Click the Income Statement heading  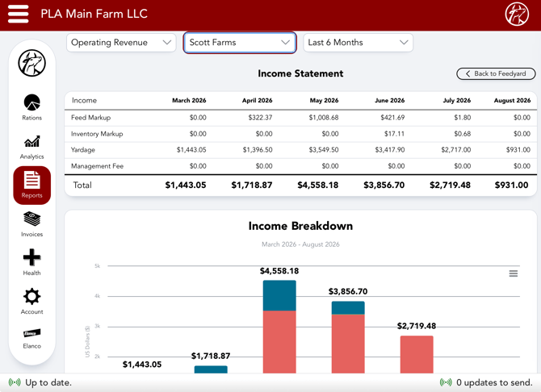[x=300, y=73]
